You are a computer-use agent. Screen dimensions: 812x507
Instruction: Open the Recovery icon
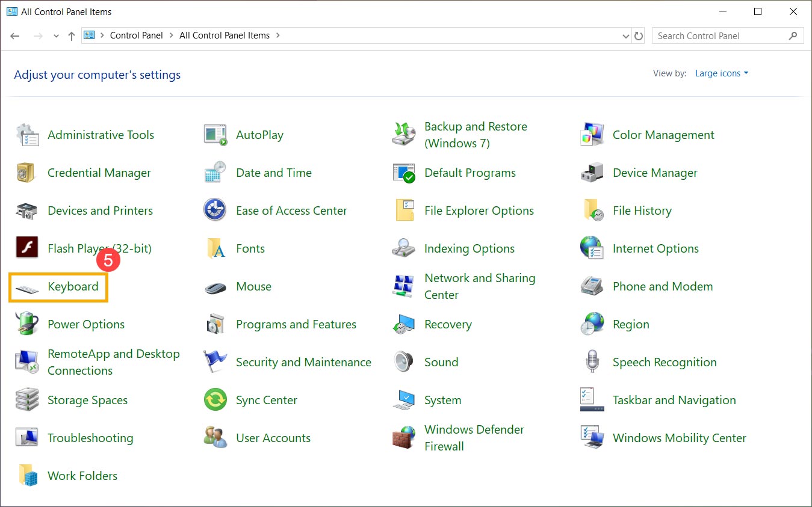pos(404,324)
